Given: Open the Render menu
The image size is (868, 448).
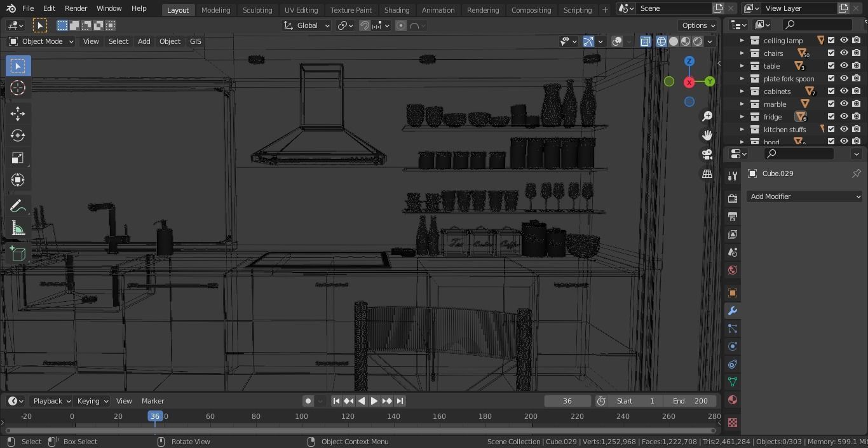Looking at the screenshot, I should click(x=76, y=8).
